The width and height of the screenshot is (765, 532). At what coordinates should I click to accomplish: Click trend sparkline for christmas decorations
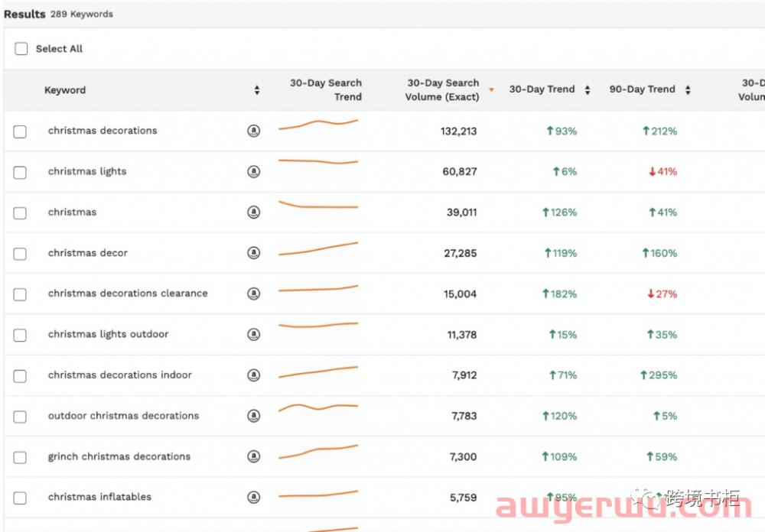[318, 125]
